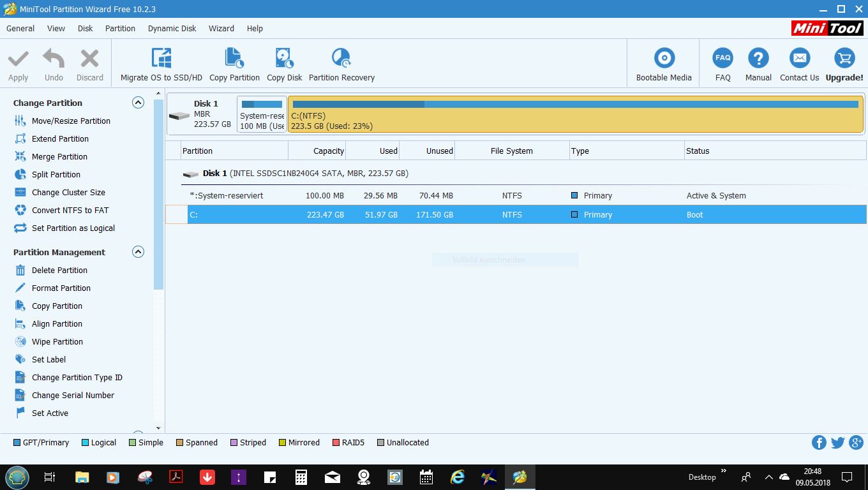The width and height of the screenshot is (868, 490).
Task: Select Disk 1 INTEL SSD header row
Action: [516, 173]
